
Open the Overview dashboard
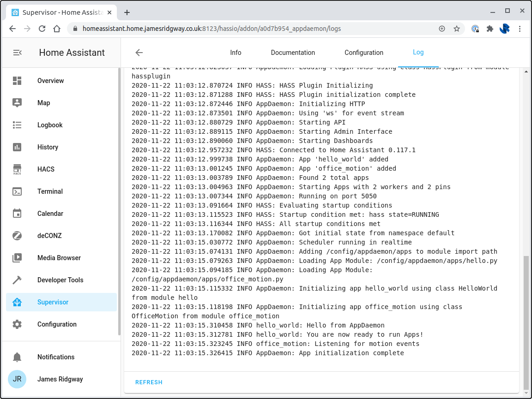[x=50, y=81]
